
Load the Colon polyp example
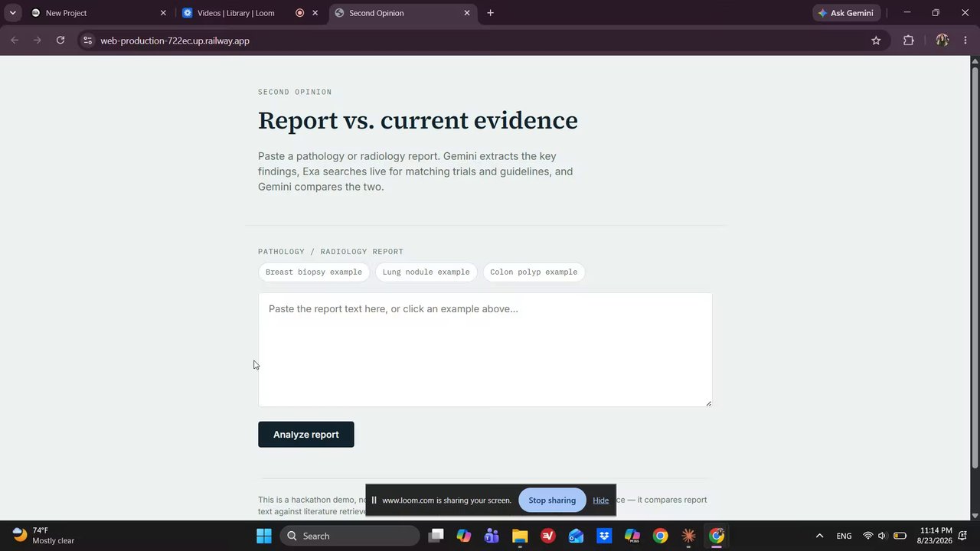(534, 272)
